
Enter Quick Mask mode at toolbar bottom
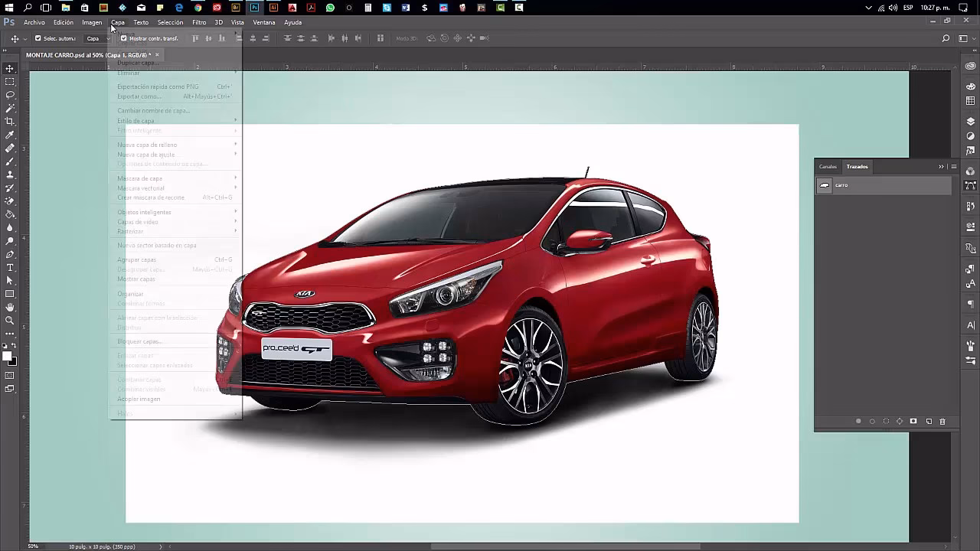pyautogui.click(x=9, y=374)
